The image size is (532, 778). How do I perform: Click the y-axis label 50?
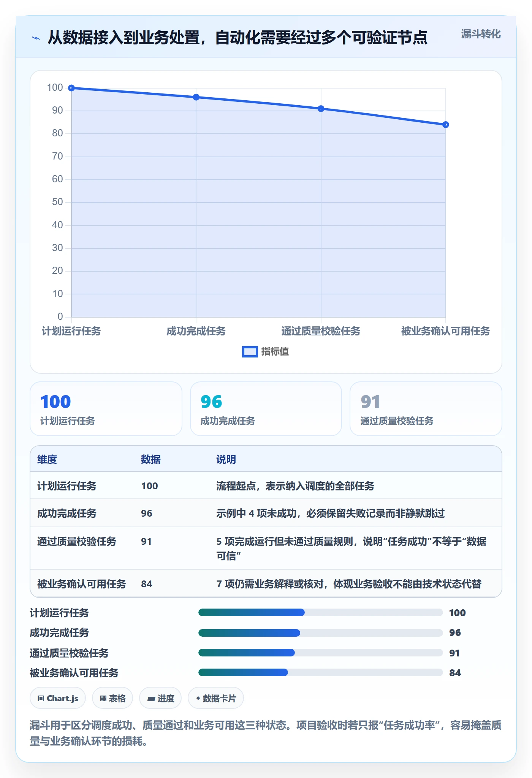57,202
